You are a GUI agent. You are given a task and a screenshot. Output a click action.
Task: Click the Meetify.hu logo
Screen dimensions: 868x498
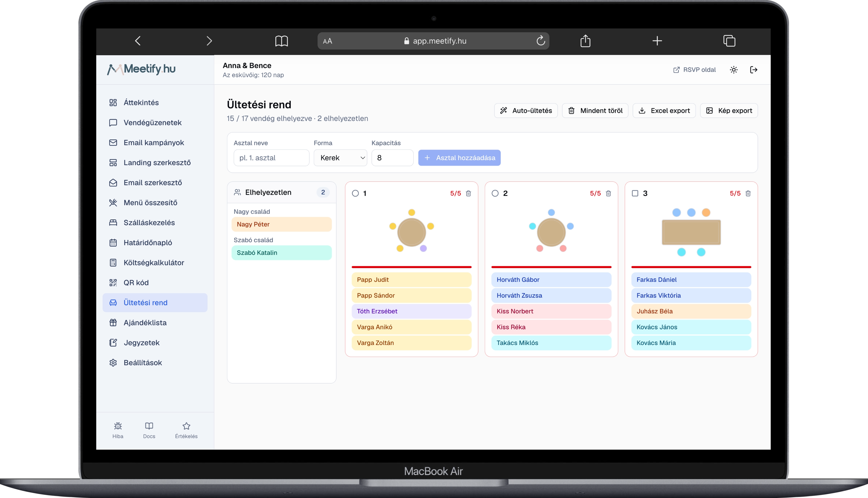[x=141, y=69]
